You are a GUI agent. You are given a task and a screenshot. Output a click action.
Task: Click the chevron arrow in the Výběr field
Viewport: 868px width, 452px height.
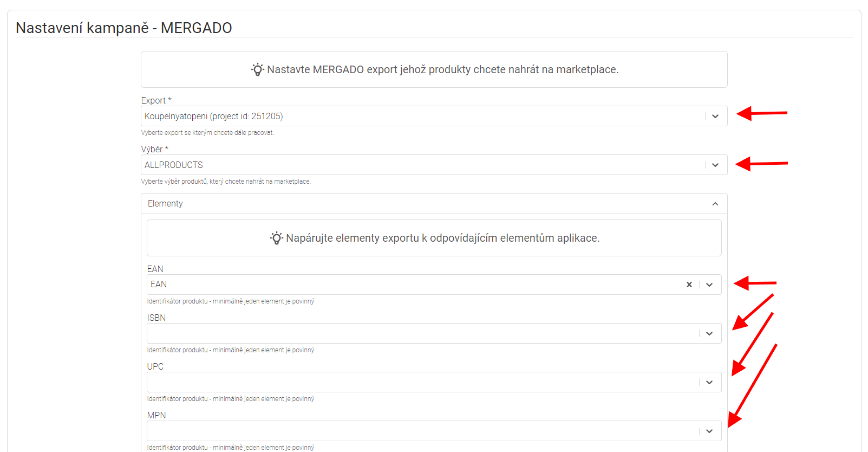715,165
